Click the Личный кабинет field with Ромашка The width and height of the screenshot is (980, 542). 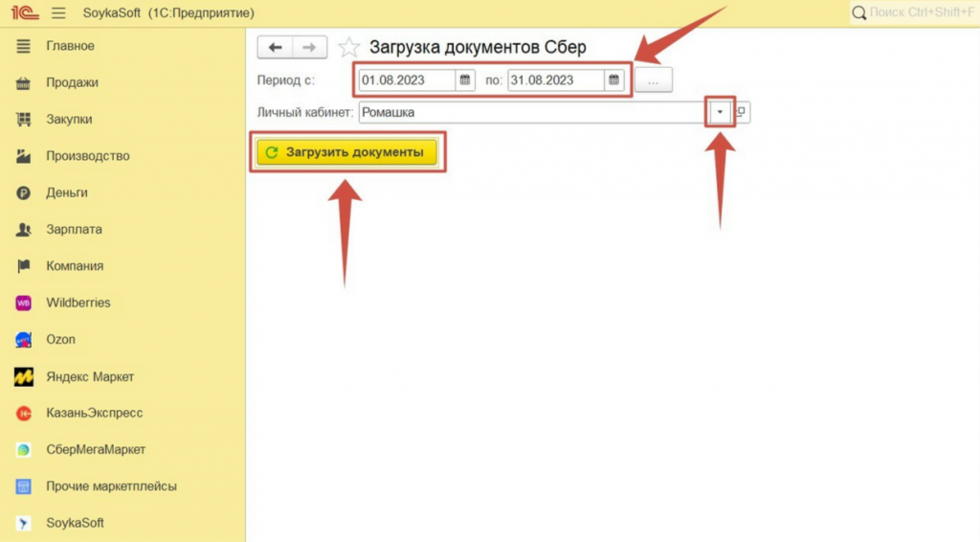[x=531, y=112]
